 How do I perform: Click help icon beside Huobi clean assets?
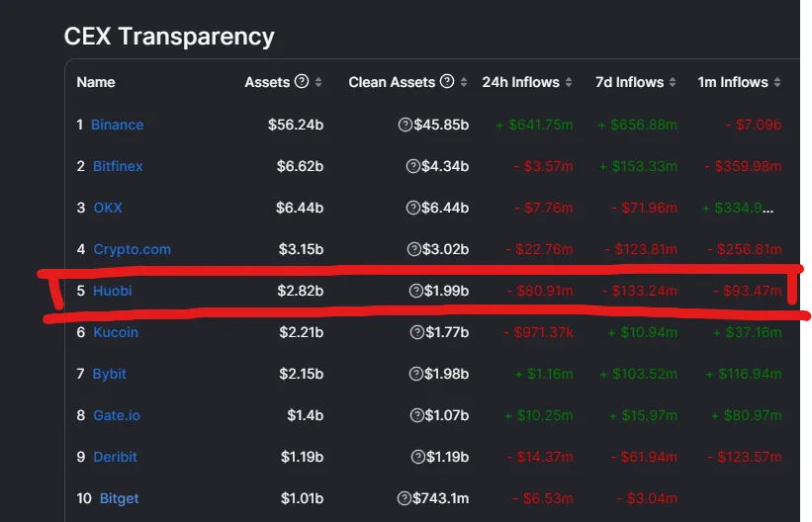pos(416,291)
